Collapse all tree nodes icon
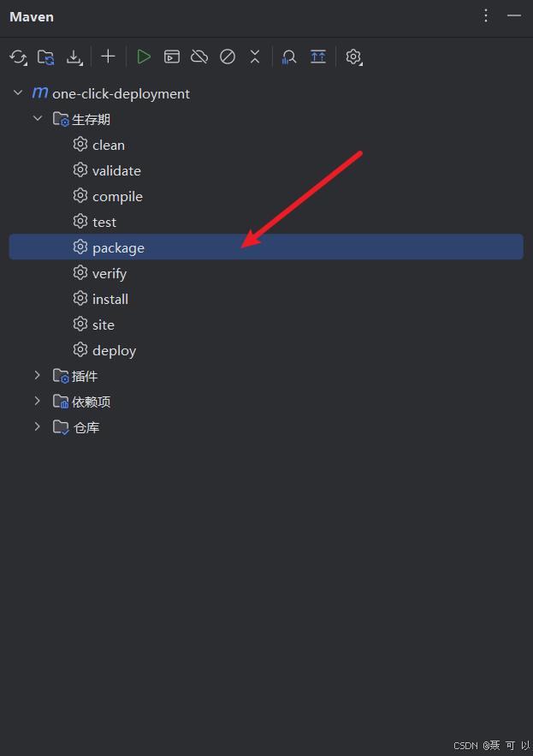This screenshot has height=756, width=533. 255,57
